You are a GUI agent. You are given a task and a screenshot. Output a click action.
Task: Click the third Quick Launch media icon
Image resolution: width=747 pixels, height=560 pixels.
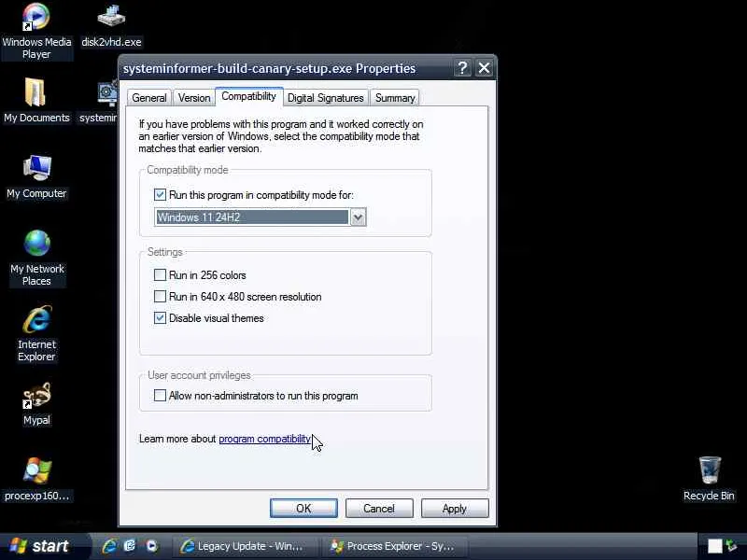151,546
